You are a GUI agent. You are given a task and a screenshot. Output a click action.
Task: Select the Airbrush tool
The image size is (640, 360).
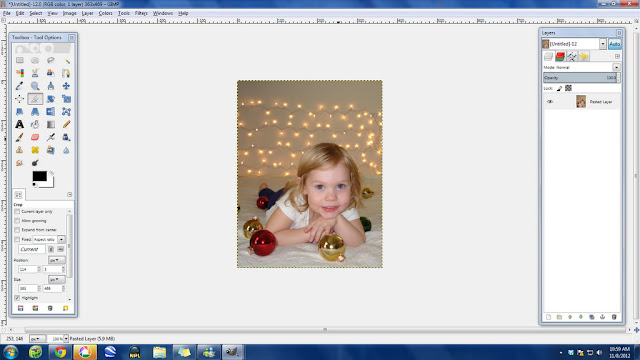tap(51, 137)
